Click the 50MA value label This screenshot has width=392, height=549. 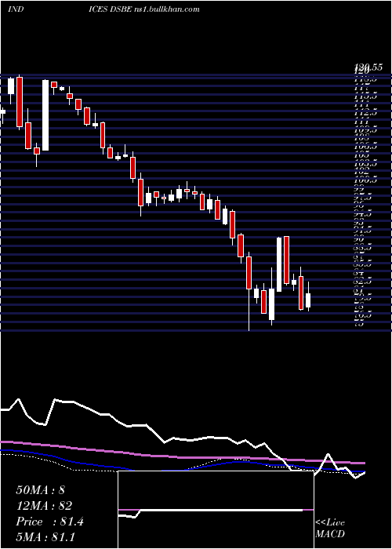coord(40,490)
